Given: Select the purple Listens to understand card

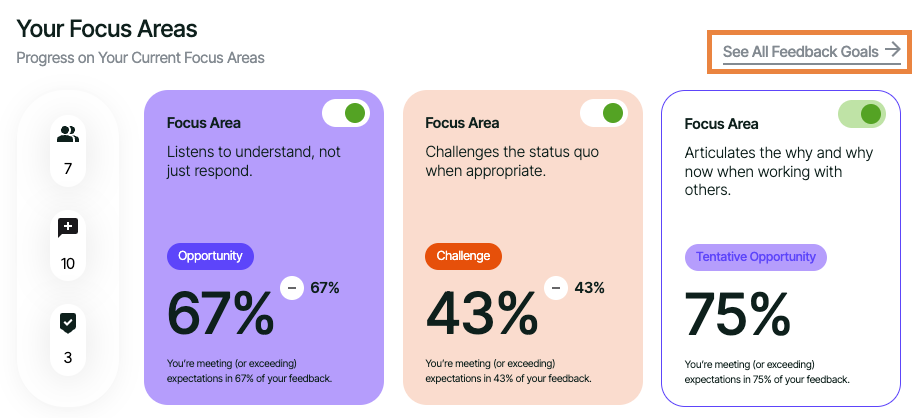Looking at the screenshot, I should click(x=263, y=200).
